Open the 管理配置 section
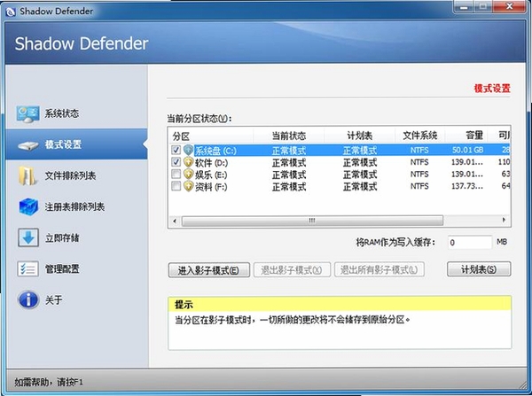 76,269
